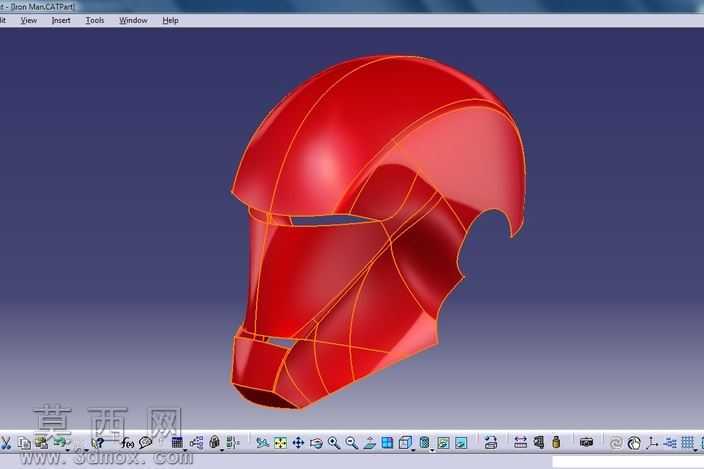704x469 pixels.
Task: Select the Measure Between tool
Action: [x=520, y=443]
